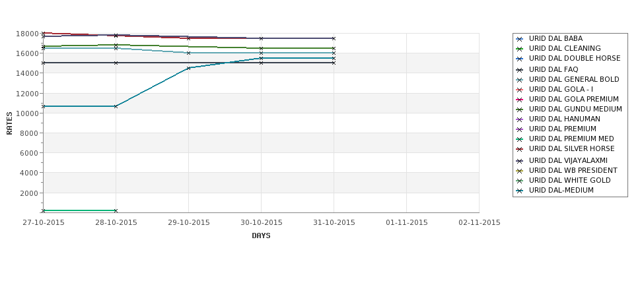Screen dimensions: 644x283
Task: Click URID DAL GOLA PREMIUM legend marker
Action: click(520, 100)
